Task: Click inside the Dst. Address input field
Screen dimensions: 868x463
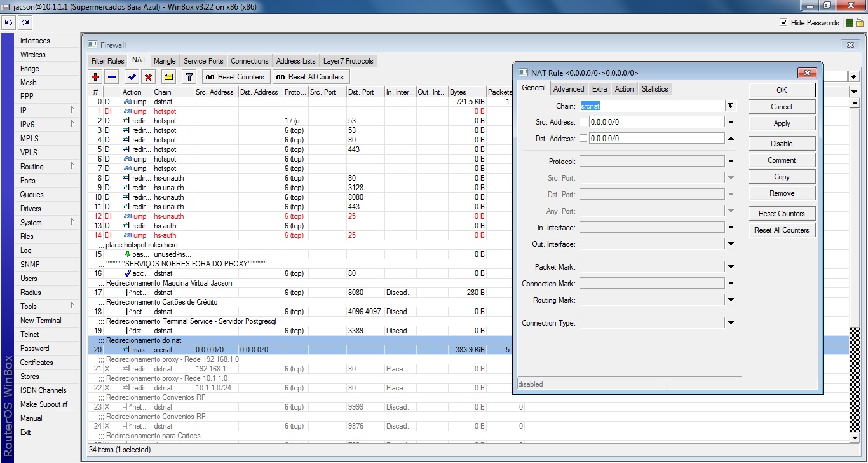Action: [x=656, y=138]
